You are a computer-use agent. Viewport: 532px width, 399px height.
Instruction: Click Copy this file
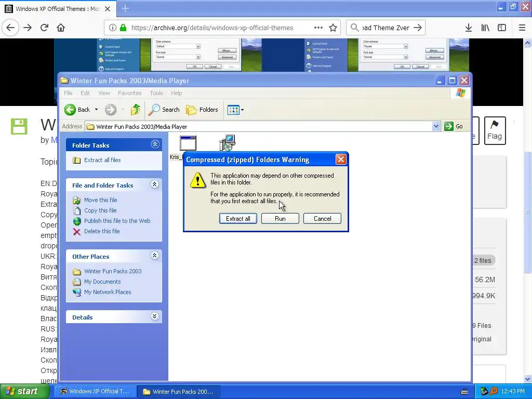(100, 210)
